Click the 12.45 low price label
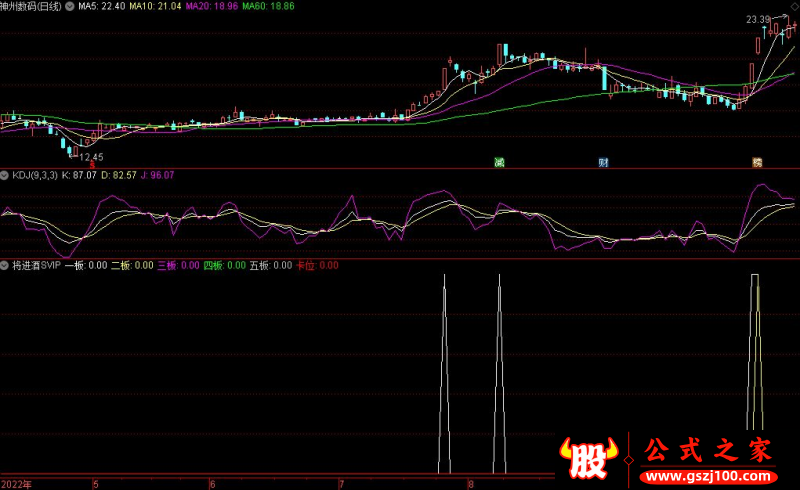The image size is (800, 490). 91,156
